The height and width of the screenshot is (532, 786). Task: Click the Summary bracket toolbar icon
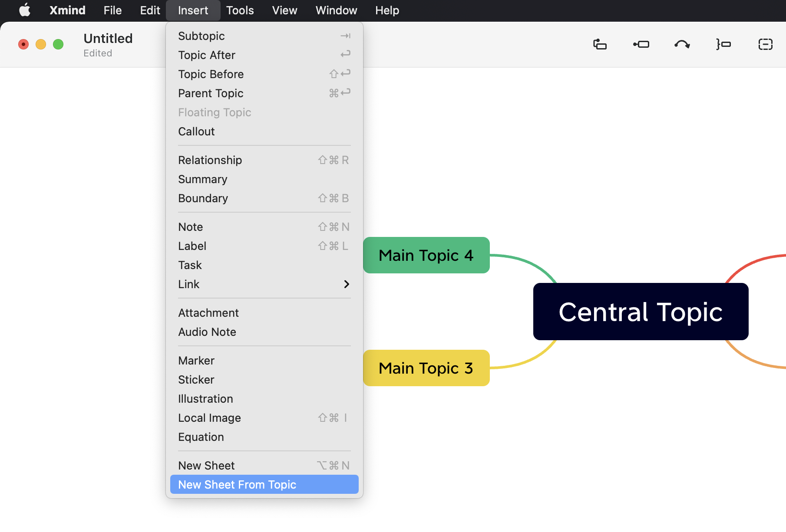[723, 44]
